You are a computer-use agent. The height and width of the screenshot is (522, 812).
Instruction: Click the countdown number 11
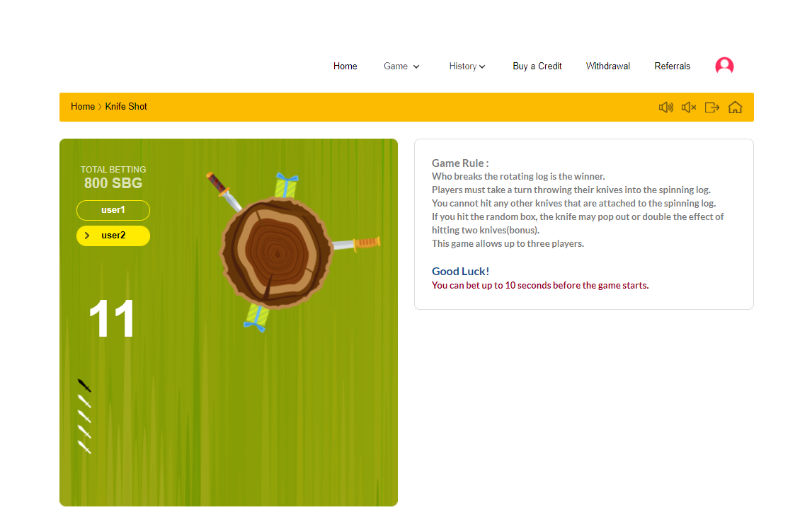pos(112,319)
